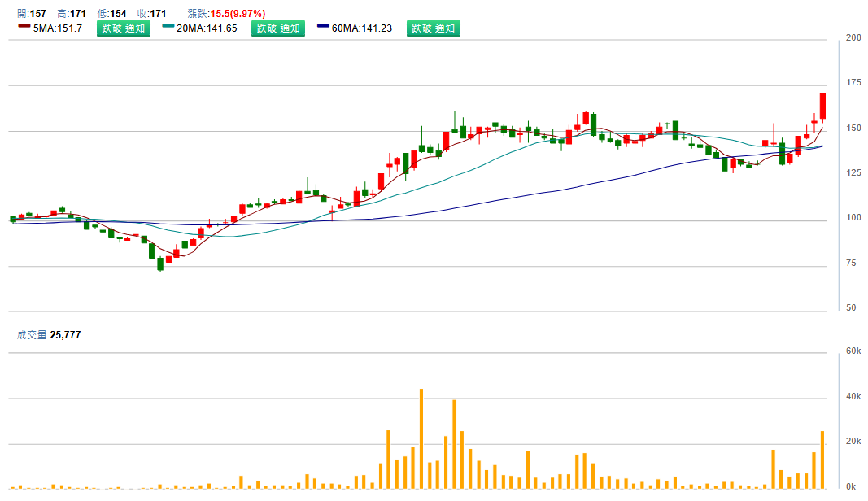Click the 收:171 closing price value
Image resolution: width=868 pixels, height=501 pixels.
(x=152, y=14)
